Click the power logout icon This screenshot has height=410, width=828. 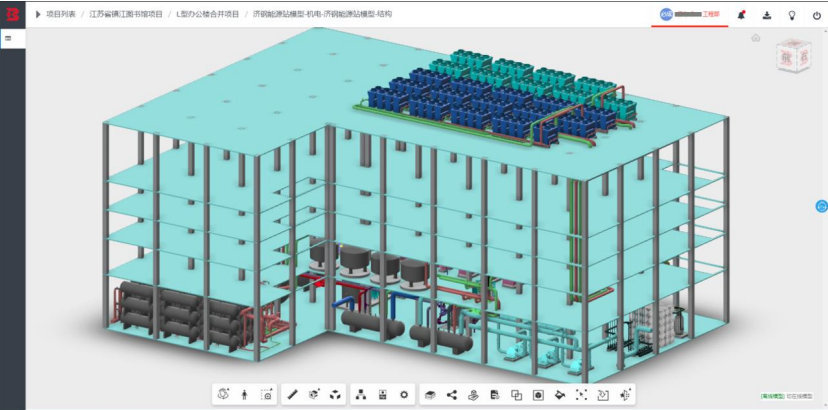pyautogui.click(x=816, y=15)
